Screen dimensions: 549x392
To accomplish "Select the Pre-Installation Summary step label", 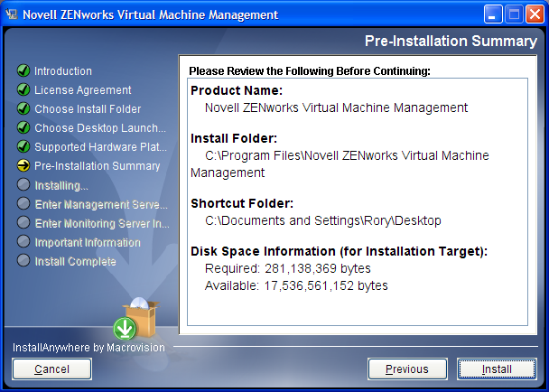I will [x=98, y=165].
